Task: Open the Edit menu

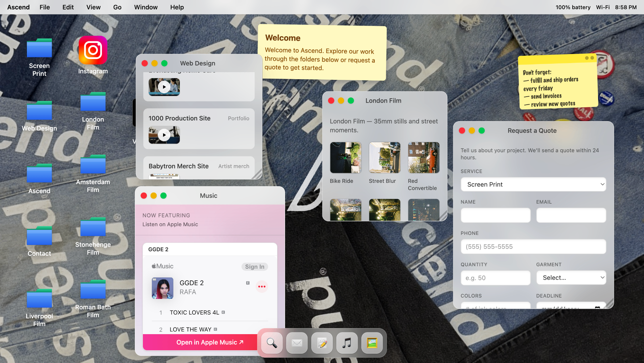Action: 68,7
